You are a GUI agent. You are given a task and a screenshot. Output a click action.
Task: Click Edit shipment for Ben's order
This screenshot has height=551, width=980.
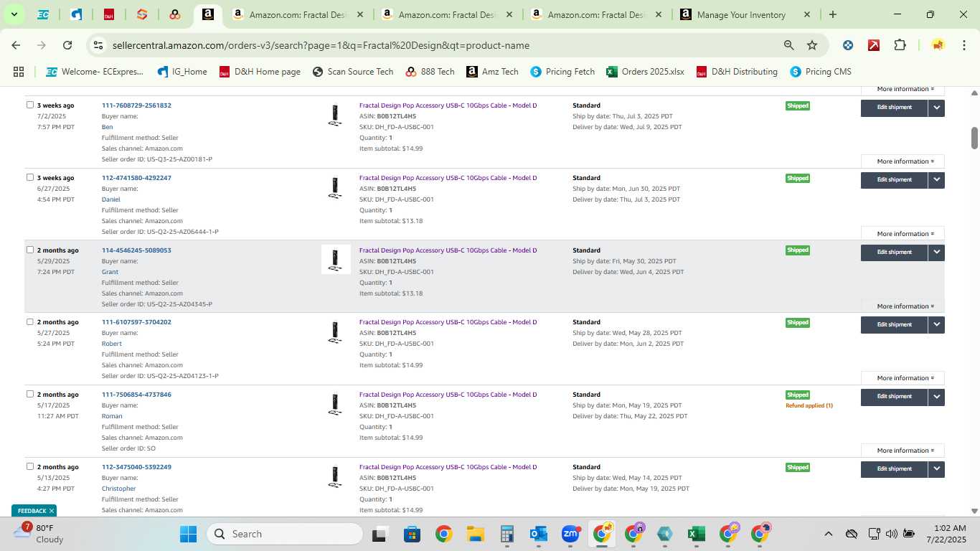(894, 108)
